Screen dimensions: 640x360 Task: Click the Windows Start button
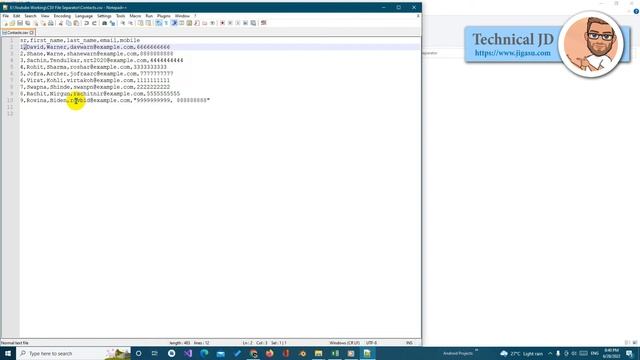pos(8,353)
